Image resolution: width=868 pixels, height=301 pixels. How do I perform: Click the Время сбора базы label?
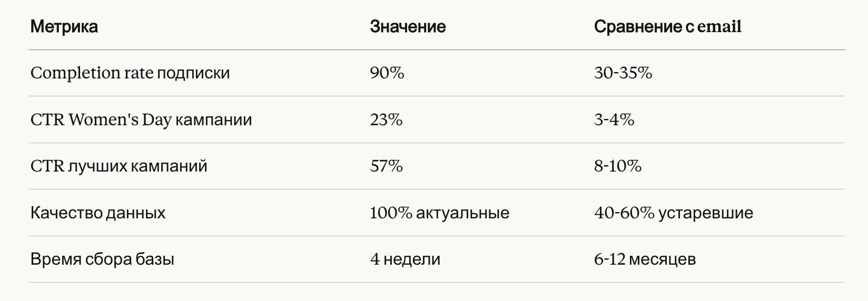[102, 259]
